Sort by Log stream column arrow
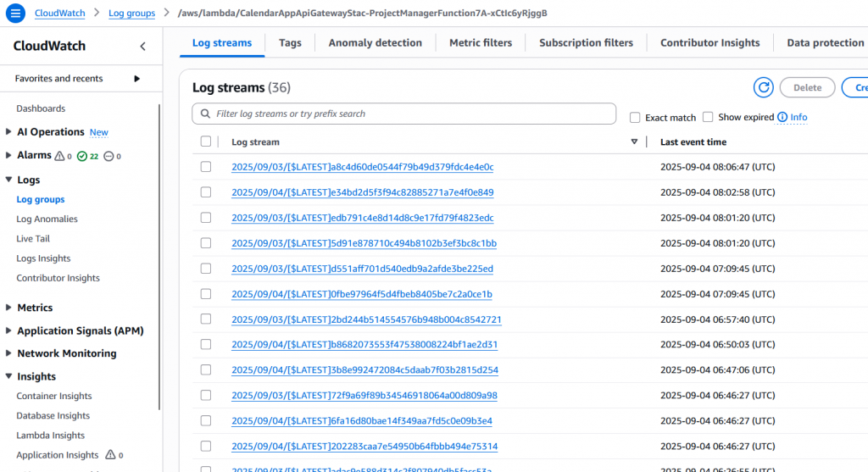 coord(634,142)
